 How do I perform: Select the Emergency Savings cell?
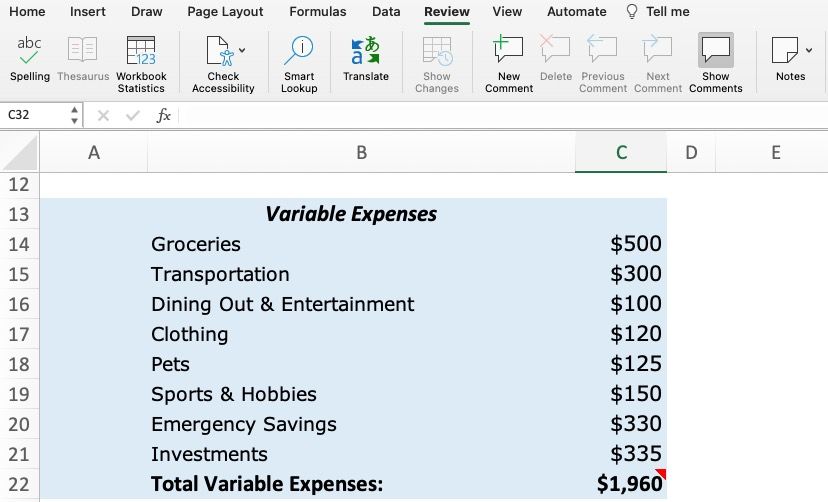[x=361, y=424]
